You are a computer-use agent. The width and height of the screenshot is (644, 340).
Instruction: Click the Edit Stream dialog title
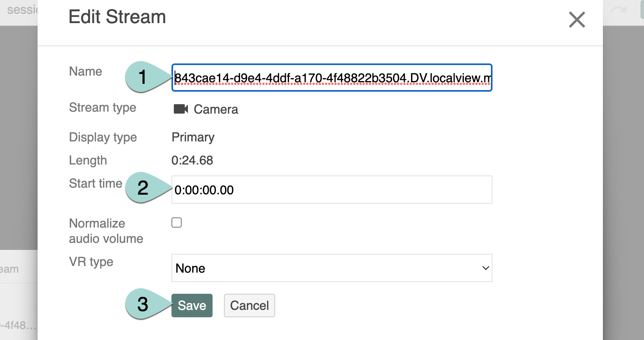tap(117, 17)
